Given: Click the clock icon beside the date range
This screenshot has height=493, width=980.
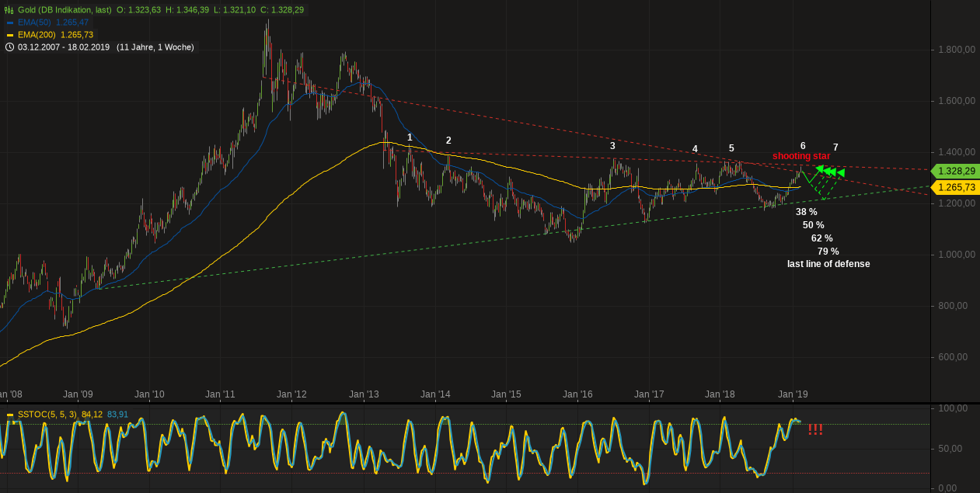Looking at the screenshot, I should (9, 47).
